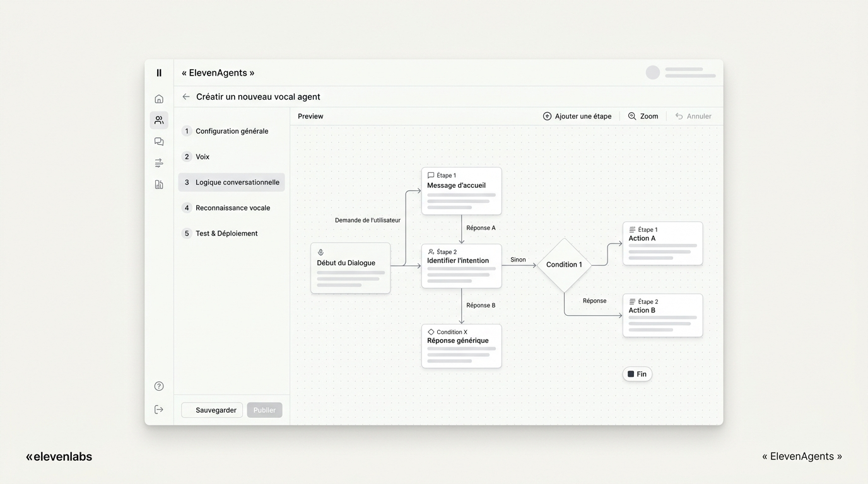Click the lines icon on Action B node
Image resolution: width=868 pixels, height=484 pixels.
(x=632, y=302)
